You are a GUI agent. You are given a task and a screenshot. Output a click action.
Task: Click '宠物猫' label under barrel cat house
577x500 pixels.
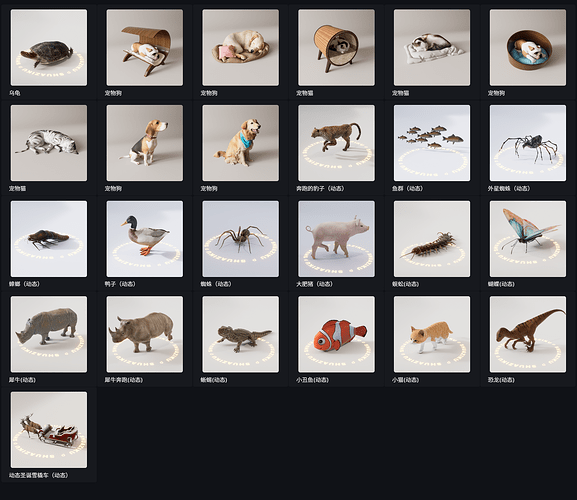click(305, 93)
